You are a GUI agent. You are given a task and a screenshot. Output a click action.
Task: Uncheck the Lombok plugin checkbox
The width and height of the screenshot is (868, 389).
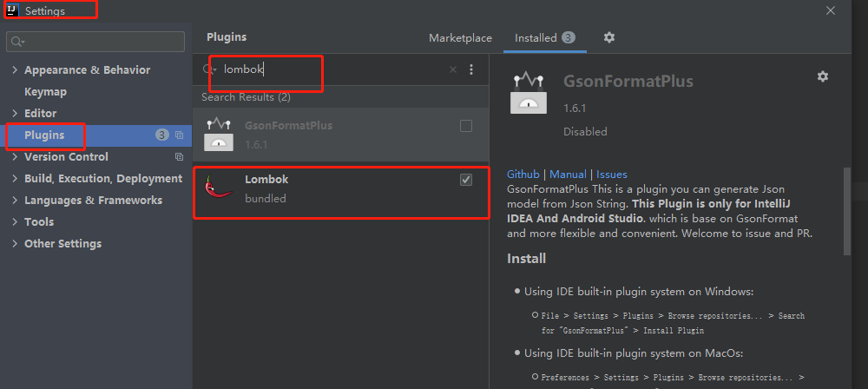466,180
